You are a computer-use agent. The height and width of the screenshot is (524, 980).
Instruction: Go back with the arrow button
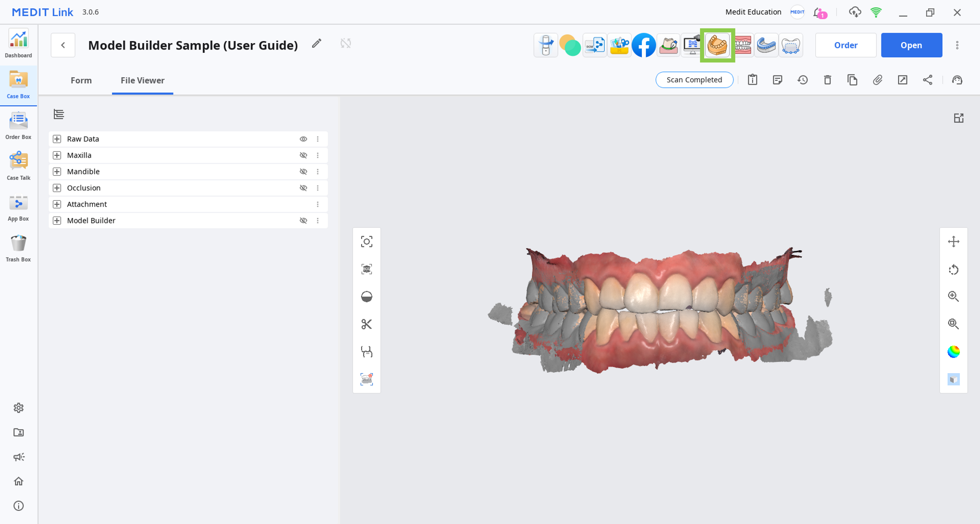pos(63,45)
